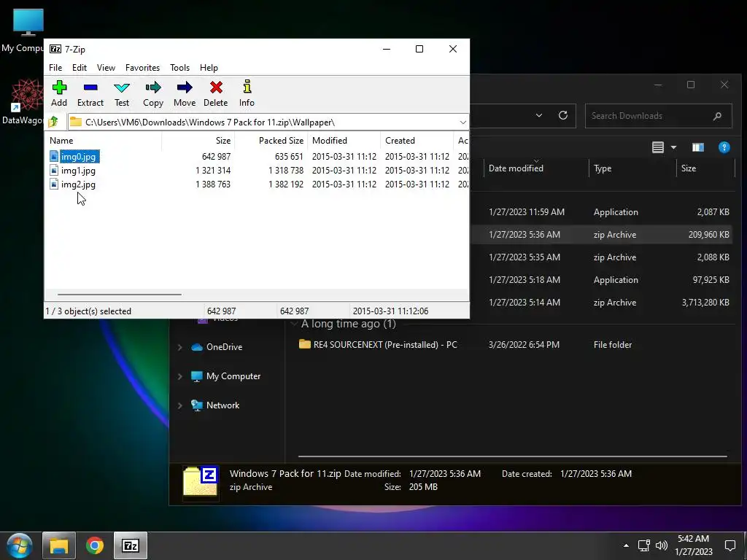Open the Windows Start button

[20, 545]
